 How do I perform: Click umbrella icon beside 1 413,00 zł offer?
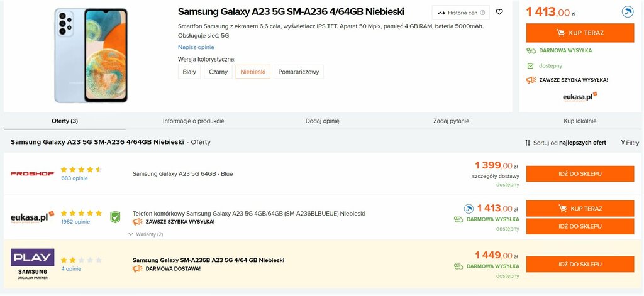pos(469,209)
